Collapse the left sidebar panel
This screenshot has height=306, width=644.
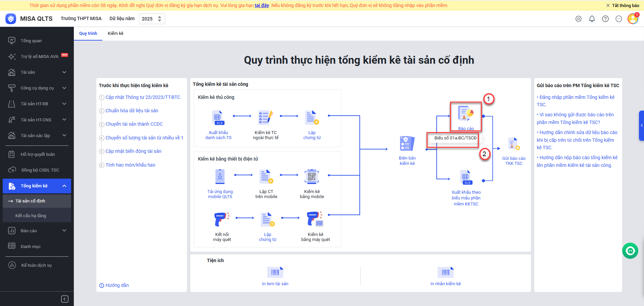point(65,299)
